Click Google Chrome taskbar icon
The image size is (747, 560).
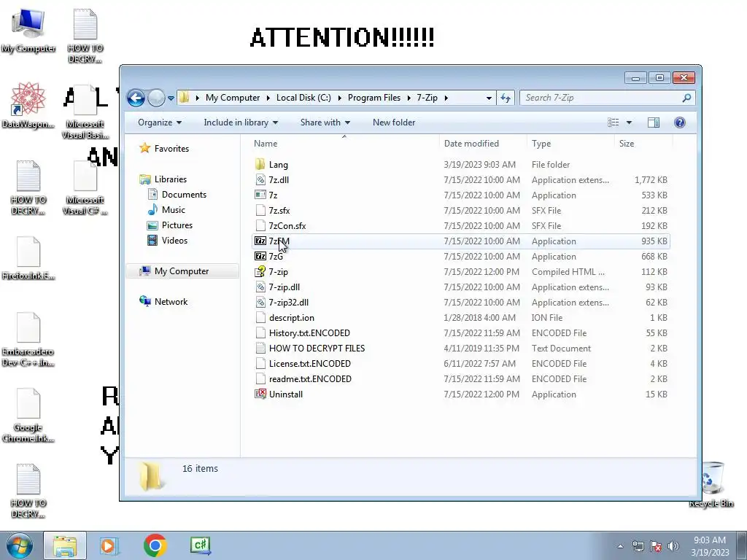pyautogui.click(x=155, y=545)
